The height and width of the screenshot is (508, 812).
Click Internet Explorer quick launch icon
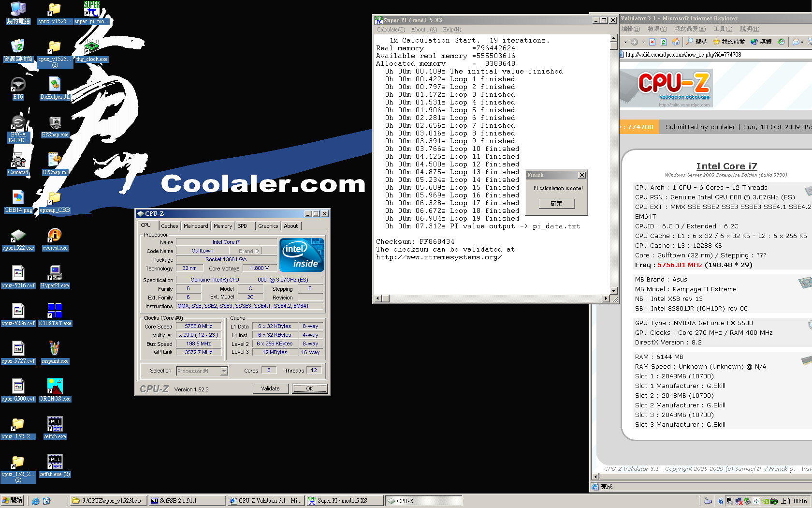click(x=36, y=501)
